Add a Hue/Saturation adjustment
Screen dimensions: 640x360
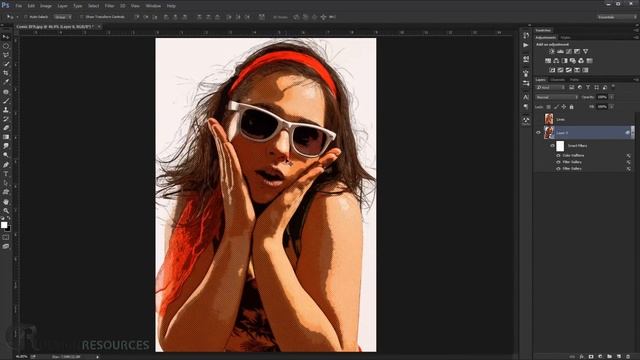(x=548, y=60)
